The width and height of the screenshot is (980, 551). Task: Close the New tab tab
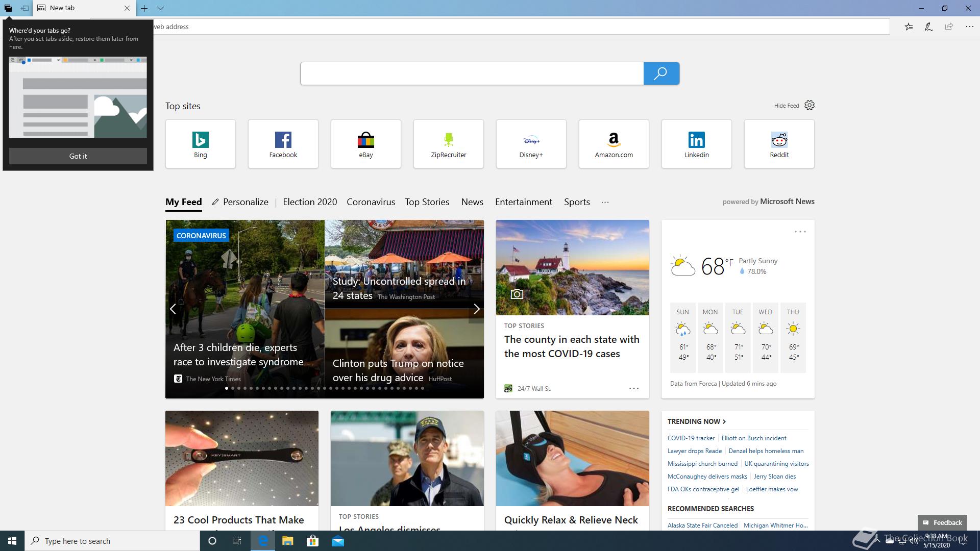(127, 8)
